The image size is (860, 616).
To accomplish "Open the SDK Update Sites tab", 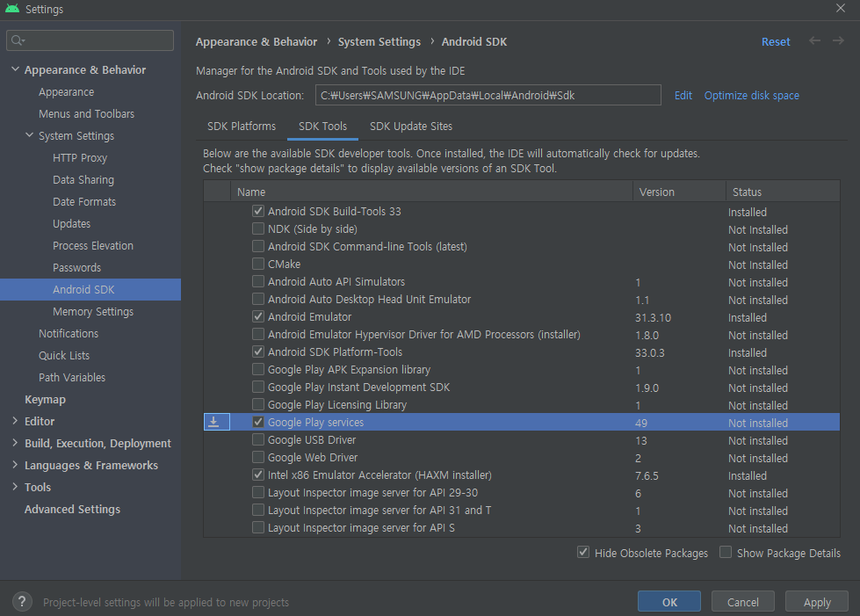I will [411, 127].
